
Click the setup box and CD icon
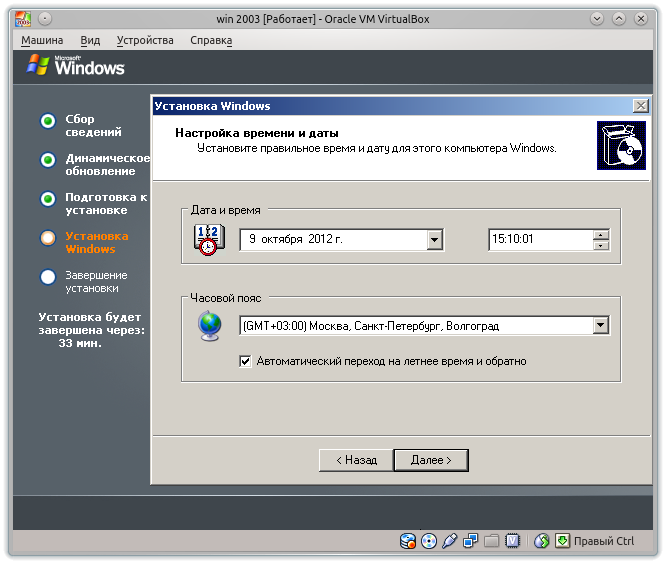(x=621, y=145)
